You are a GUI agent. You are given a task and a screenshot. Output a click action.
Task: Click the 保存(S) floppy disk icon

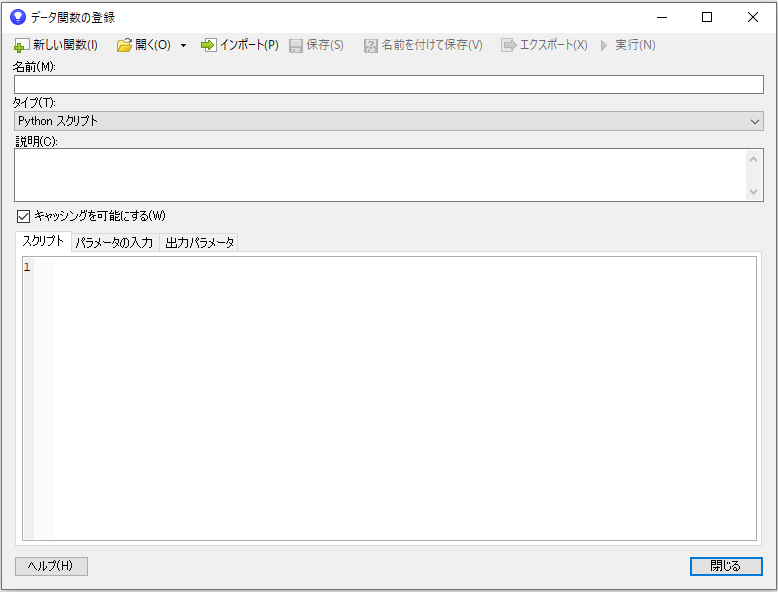coord(296,46)
